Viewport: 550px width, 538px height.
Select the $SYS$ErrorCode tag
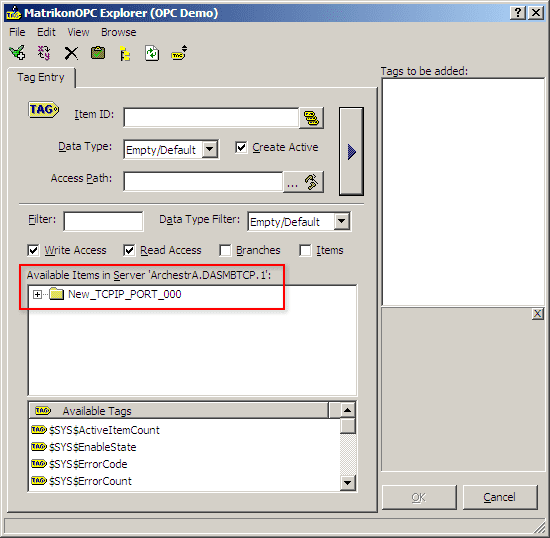click(x=88, y=464)
